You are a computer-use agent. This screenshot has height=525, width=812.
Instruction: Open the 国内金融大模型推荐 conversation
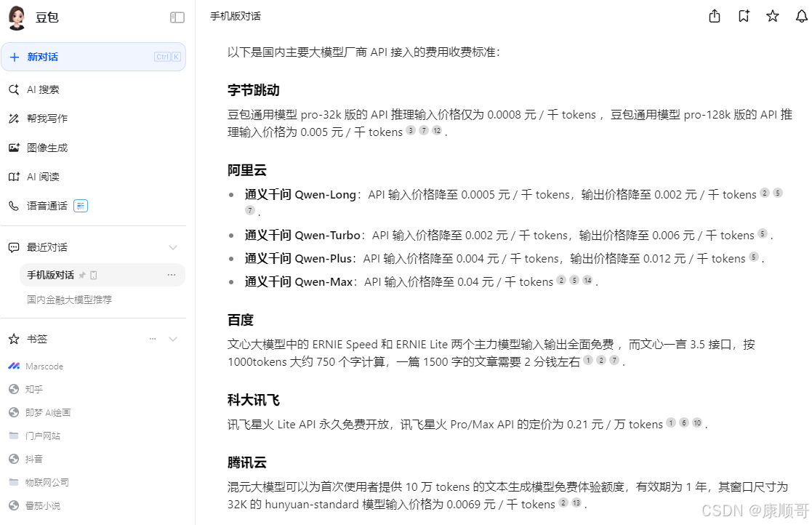click(69, 300)
